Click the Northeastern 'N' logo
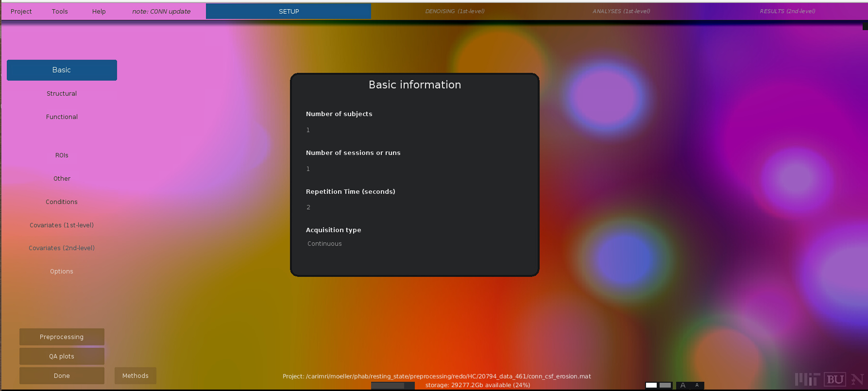 coord(857,379)
